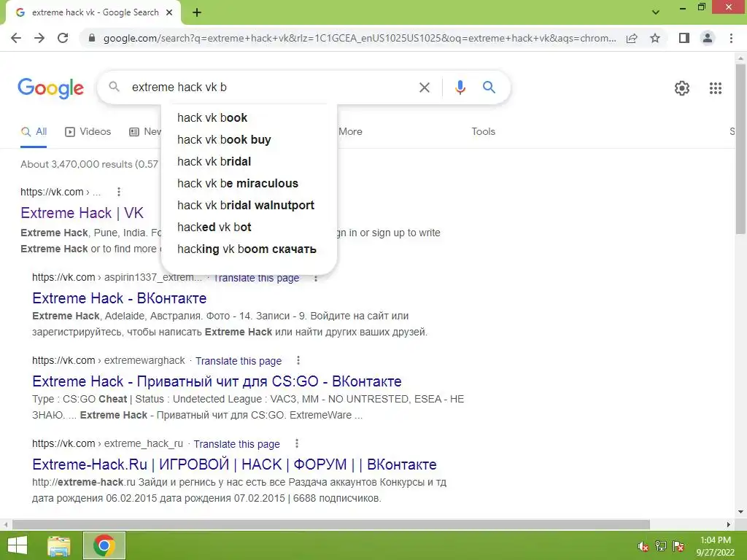Screen dimensions: 747x560
Task: Click the vertical page scrollbar thumb
Action: click(x=740, y=149)
